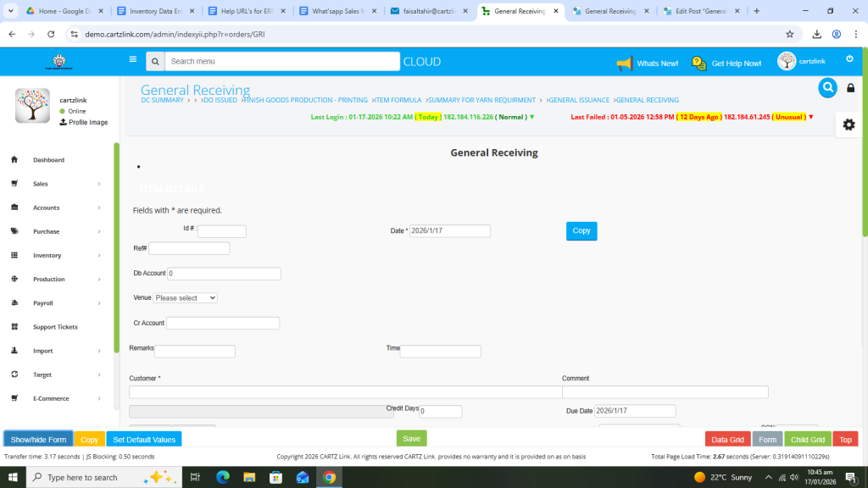Click the green Save button
The width and height of the screenshot is (868, 488).
coord(411,439)
